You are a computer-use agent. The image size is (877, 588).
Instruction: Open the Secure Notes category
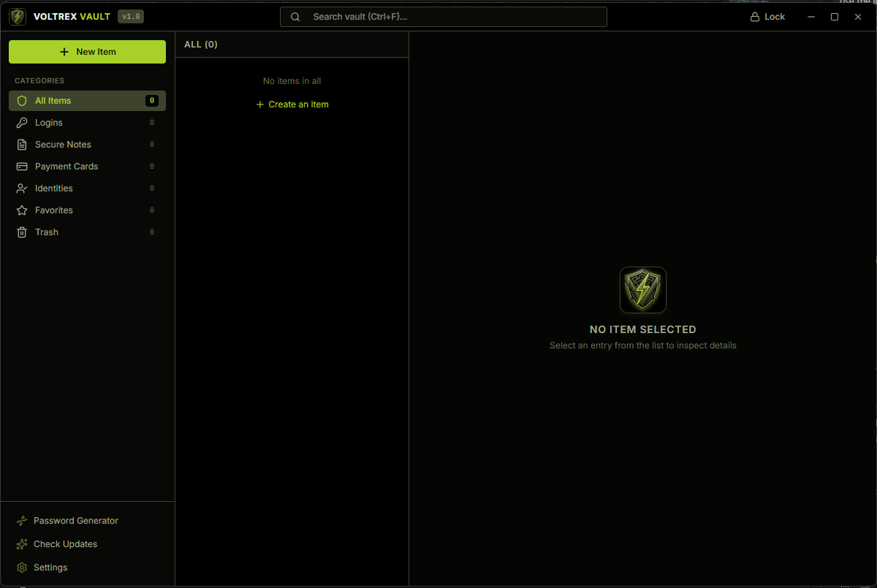coord(87,145)
